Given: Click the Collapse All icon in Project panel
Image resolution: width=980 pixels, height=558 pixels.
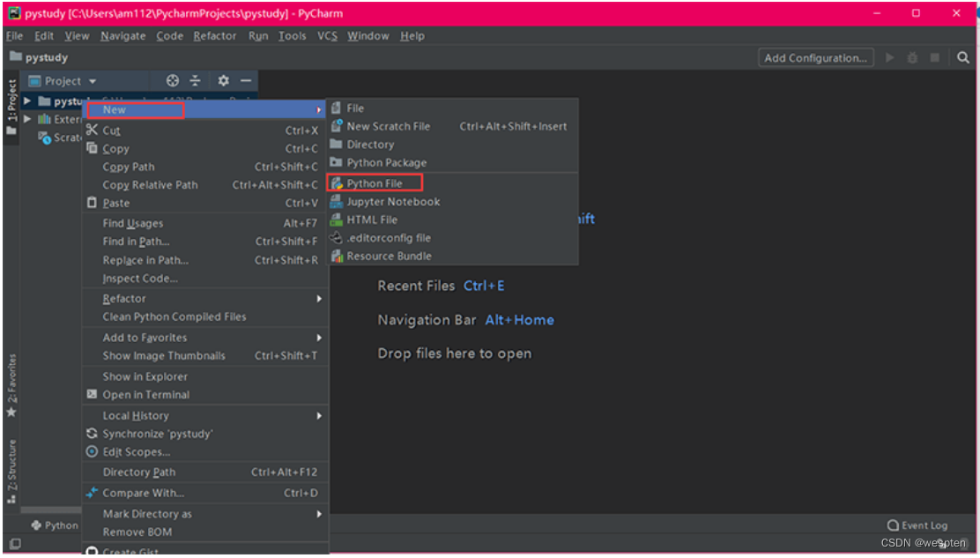Looking at the screenshot, I should [196, 80].
